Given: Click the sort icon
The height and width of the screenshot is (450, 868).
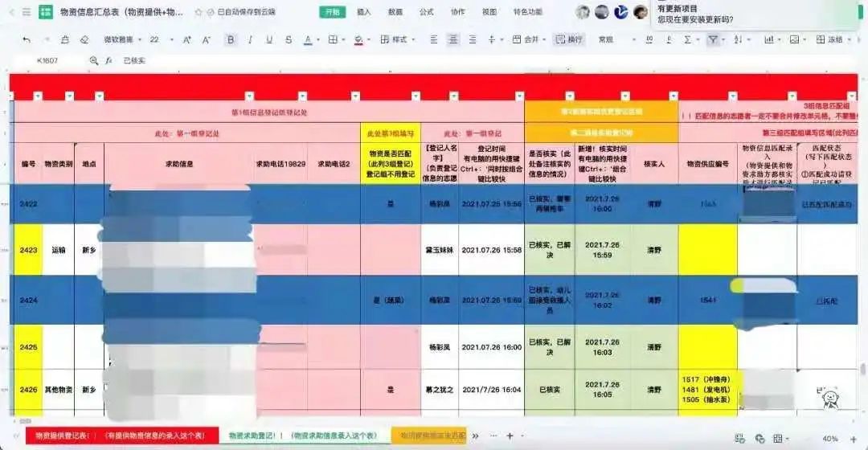Looking at the screenshot, I should click(x=738, y=40).
